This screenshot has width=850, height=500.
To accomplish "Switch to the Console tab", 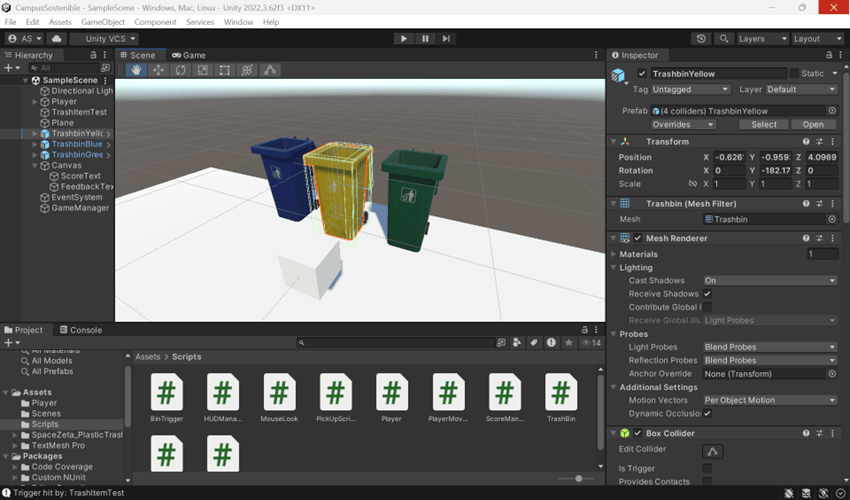I will [80, 330].
